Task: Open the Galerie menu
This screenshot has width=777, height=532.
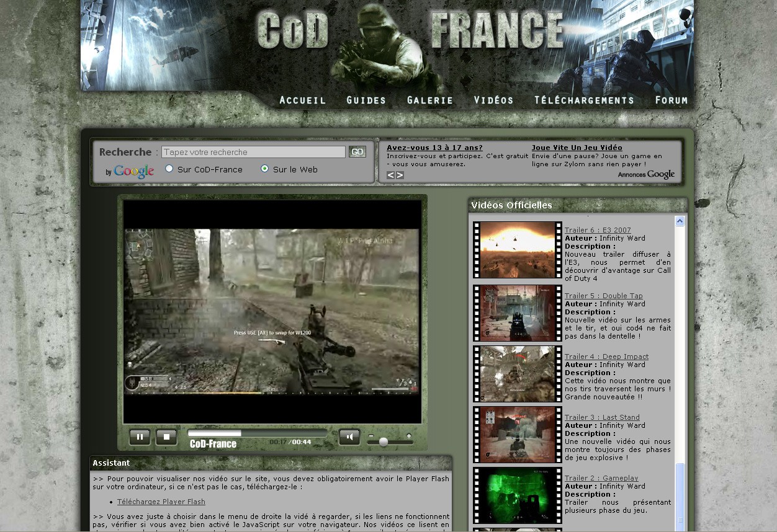Action: click(430, 100)
